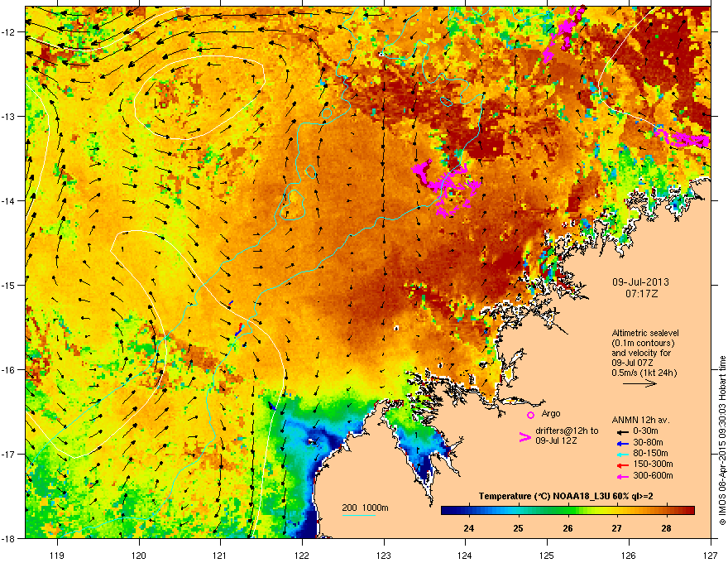Click latitude axis label -18

[x=9, y=538]
